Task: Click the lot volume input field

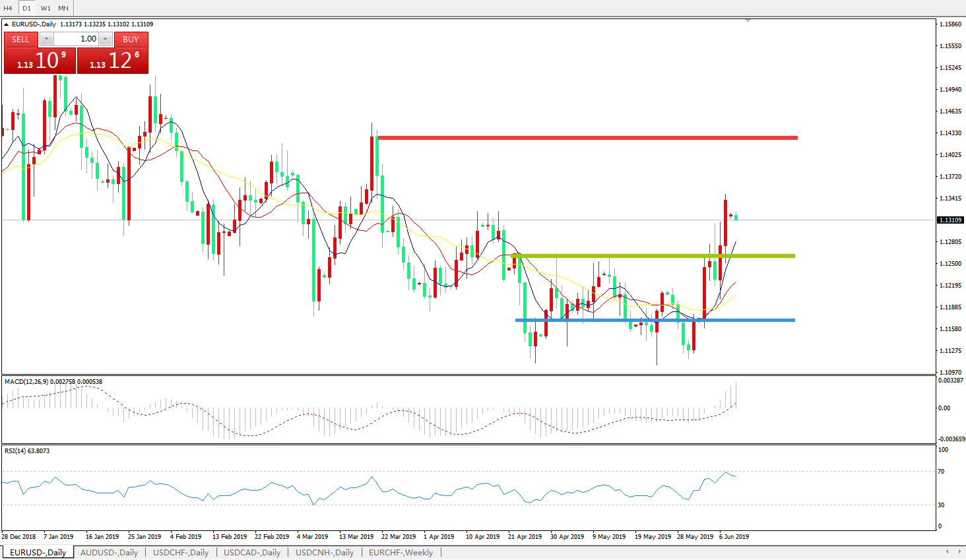Action: 76,40
